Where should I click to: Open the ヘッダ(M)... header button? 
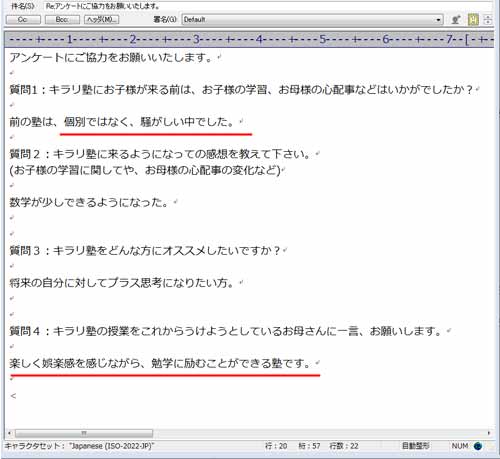pyautogui.click(x=101, y=20)
